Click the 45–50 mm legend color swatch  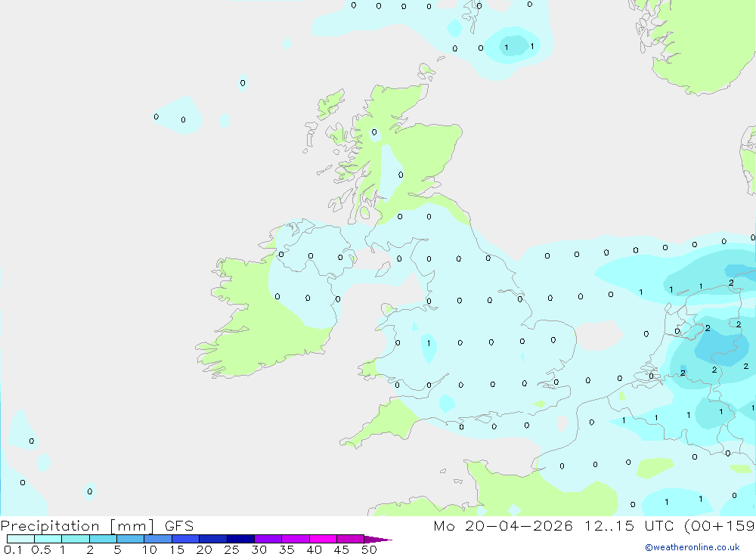tap(350, 539)
